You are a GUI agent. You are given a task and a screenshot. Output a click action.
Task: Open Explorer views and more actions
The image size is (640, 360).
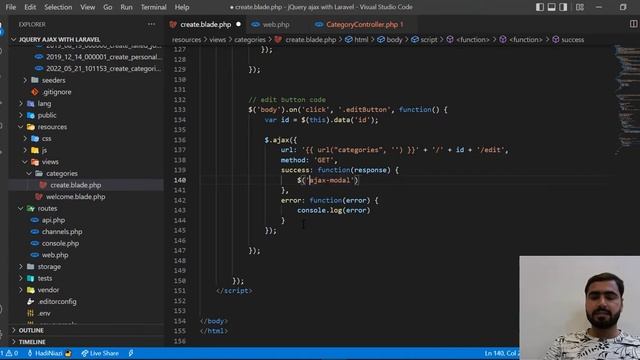[x=151, y=24]
